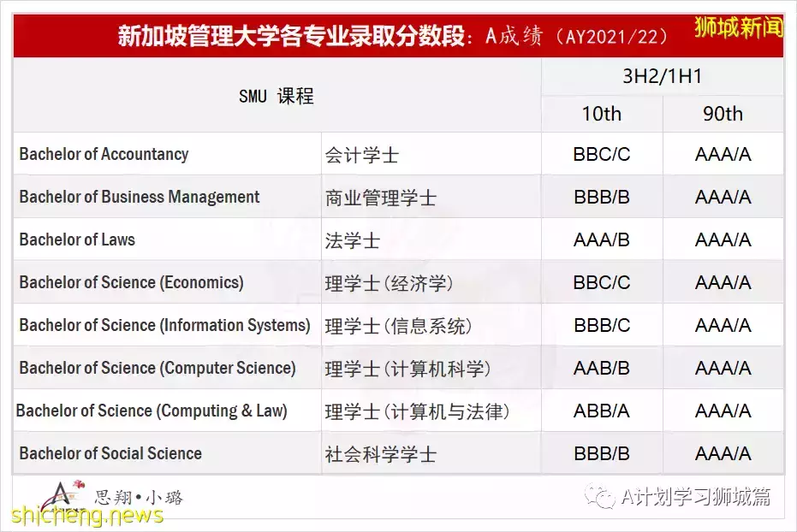This screenshot has width=797, height=532.
Task: Select "Bachelor of Science (Economics)" course name
Action: 132,282
